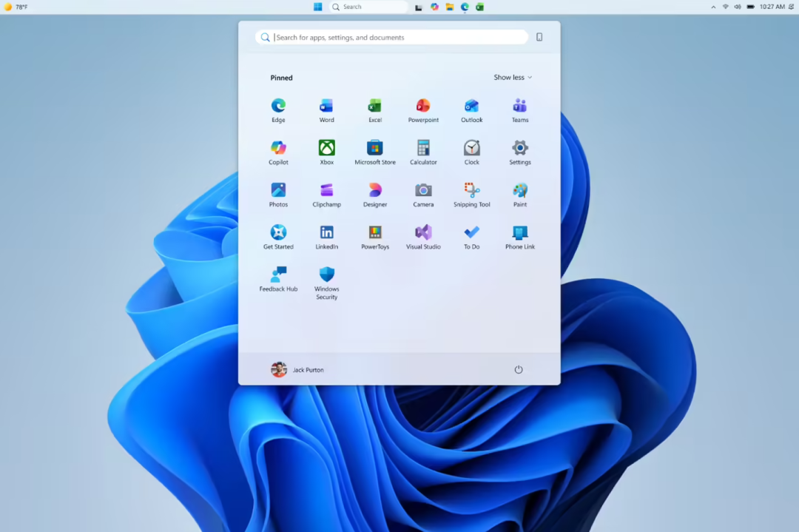The width and height of the screenshot is (799, 532).
Task: Collapse pinned apps with Show less
Action: coord(513,78)
